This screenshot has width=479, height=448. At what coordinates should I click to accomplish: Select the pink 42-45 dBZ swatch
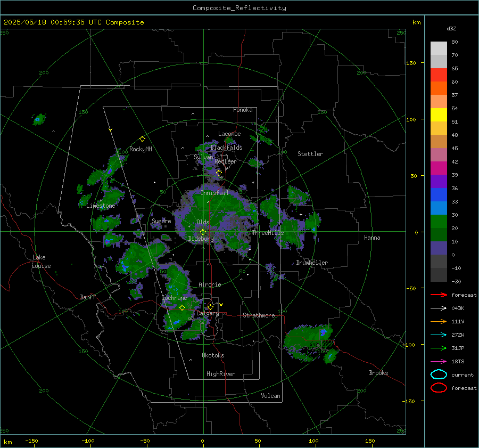point(439,155)
